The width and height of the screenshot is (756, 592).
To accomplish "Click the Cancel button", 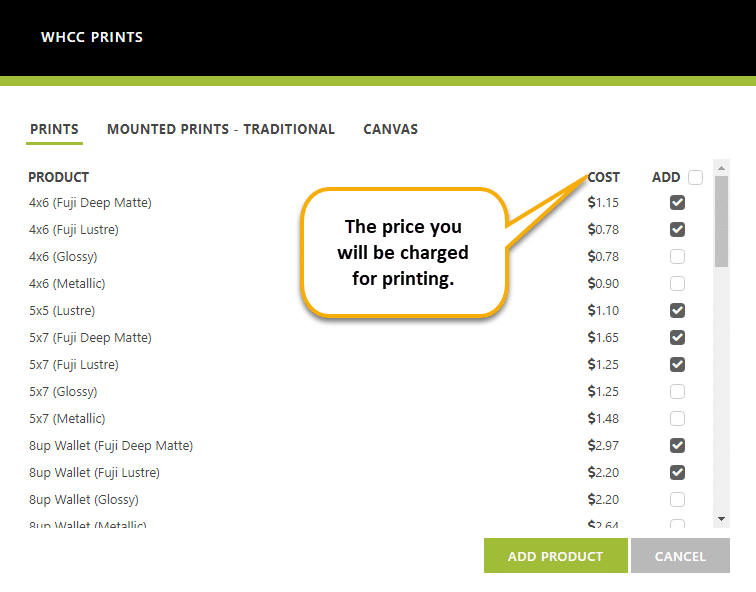I will [x=680, y=556].
